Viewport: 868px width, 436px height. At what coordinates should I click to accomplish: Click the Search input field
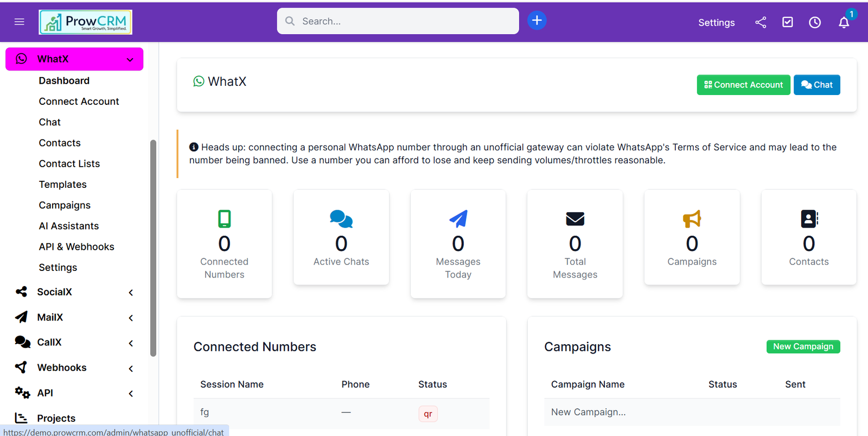click(x=398, y=21)
